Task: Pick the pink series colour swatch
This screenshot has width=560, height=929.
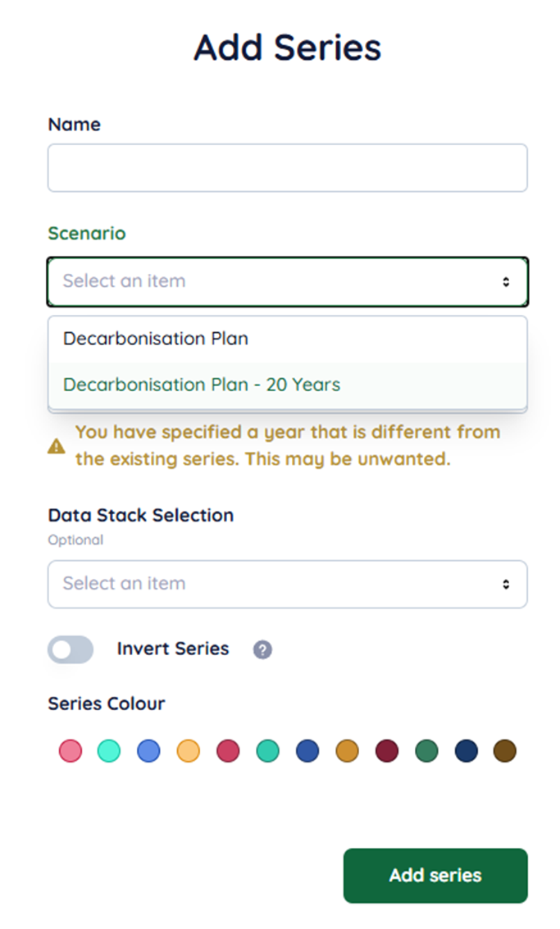Action: pos(71,751)
